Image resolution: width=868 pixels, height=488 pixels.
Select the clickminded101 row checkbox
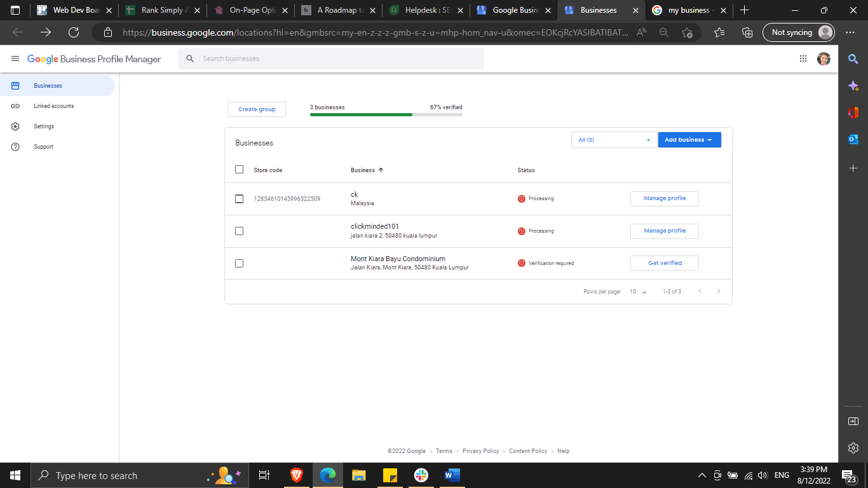point(239,231)
